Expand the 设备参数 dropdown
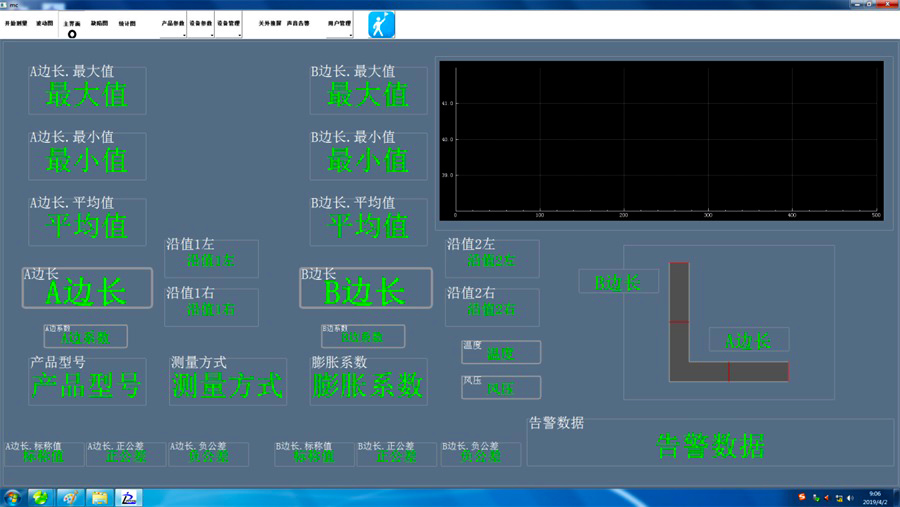 click(x=200, y=23)
